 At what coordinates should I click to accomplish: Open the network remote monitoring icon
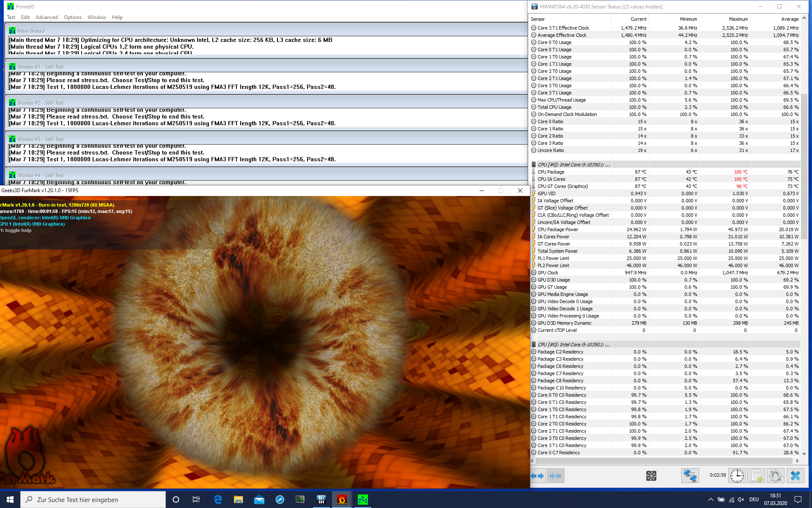click(x=690, y=476)
